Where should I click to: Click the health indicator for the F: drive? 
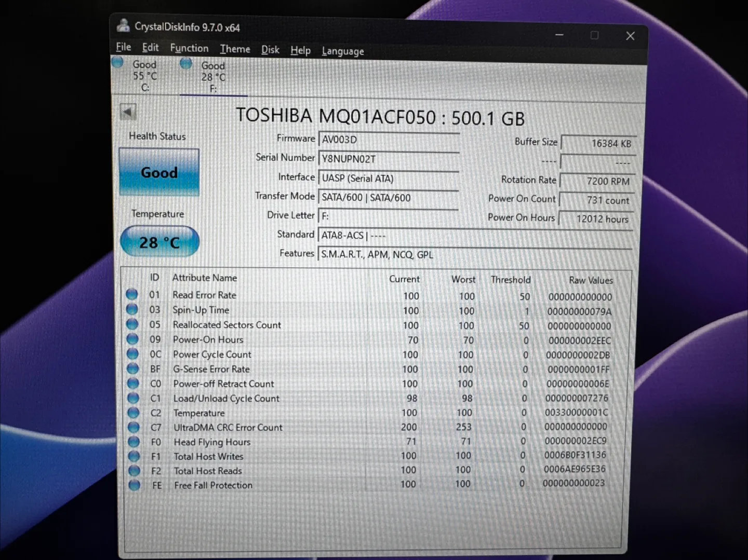[x=185, y=63]
